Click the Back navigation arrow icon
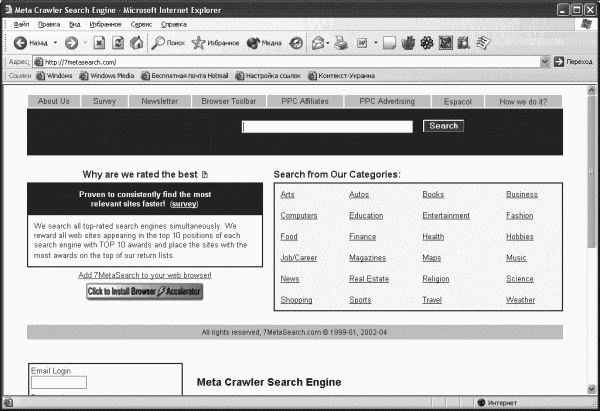The width and height of the screenshot is (600, 411). (x=20, y=43)
